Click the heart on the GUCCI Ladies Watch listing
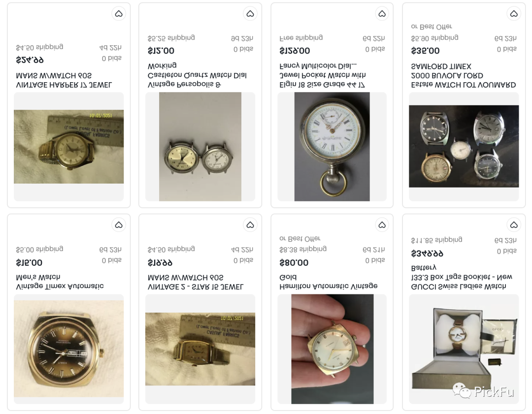 (x=514, y=224)
